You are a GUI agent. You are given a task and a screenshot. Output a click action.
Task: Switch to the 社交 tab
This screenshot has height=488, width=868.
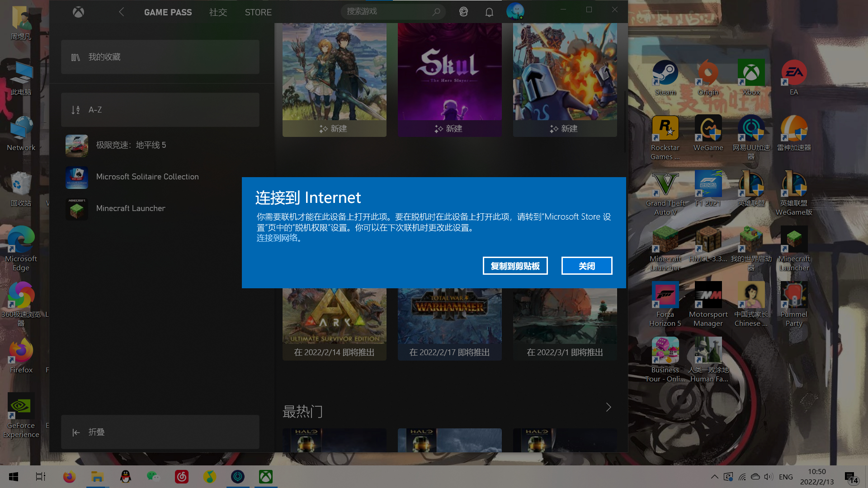[218, 12]
